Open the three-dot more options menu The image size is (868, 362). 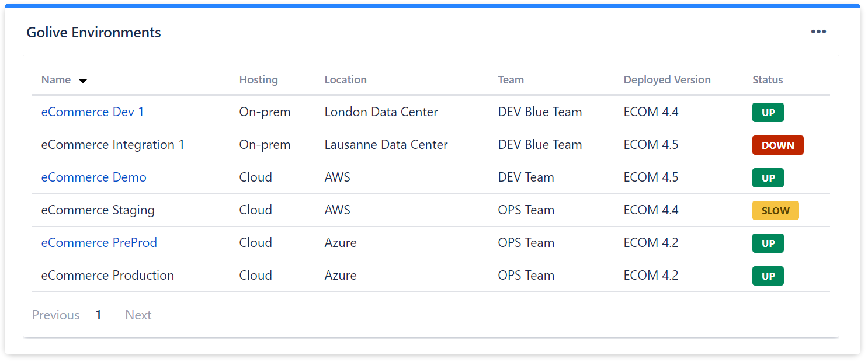click(818, 32)
